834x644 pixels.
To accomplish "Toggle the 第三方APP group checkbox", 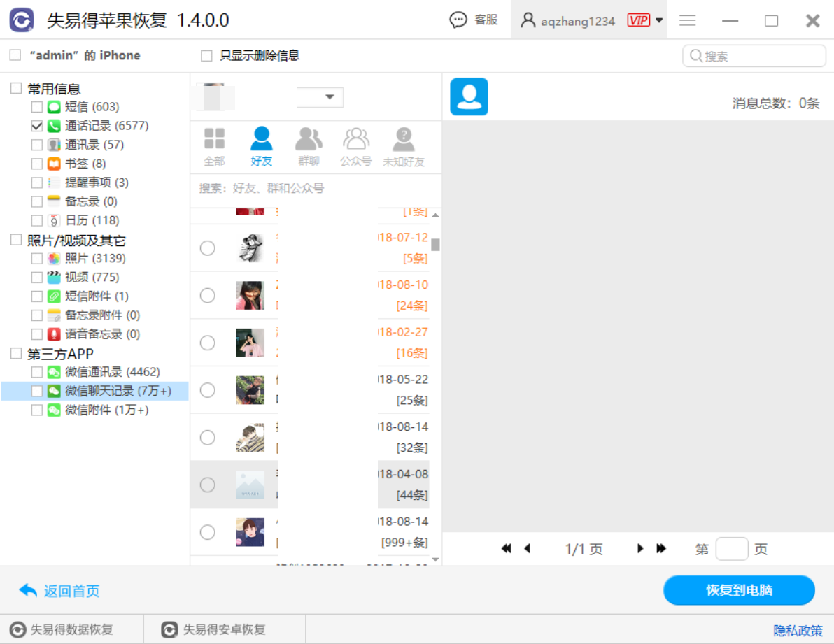I will pyautogui.click(x=16, y=353).
